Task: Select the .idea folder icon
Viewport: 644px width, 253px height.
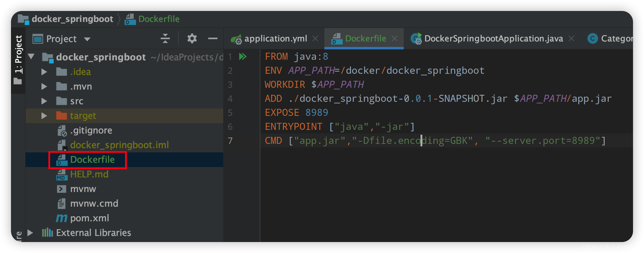Action: pos(62,72)
